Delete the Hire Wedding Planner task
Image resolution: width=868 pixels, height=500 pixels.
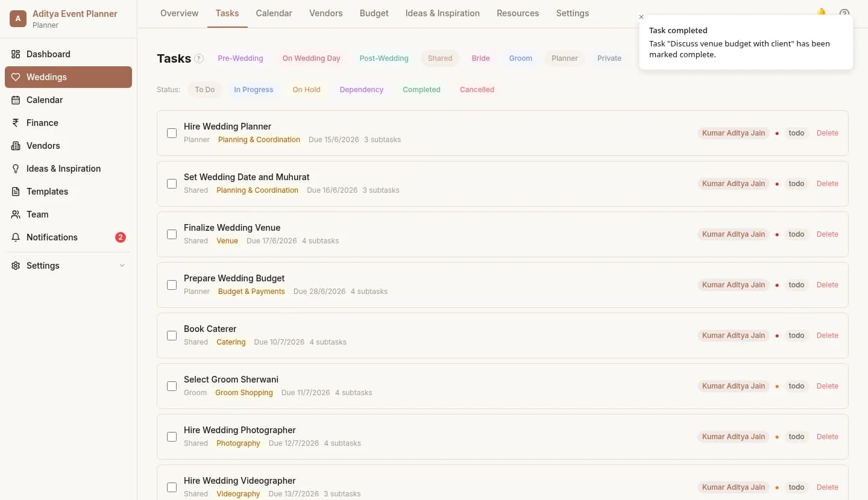[x=827, y=133]
